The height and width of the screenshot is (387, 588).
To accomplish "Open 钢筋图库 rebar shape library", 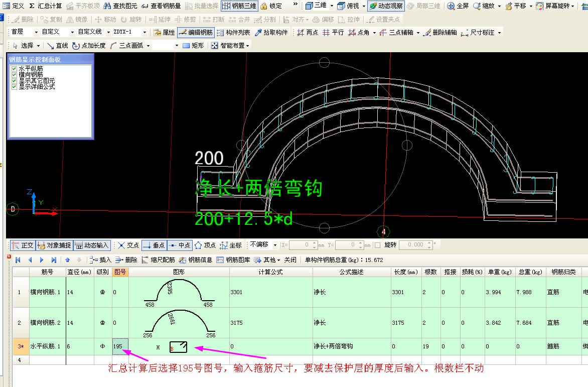I will pyautogui.click(x=233, y=260).
